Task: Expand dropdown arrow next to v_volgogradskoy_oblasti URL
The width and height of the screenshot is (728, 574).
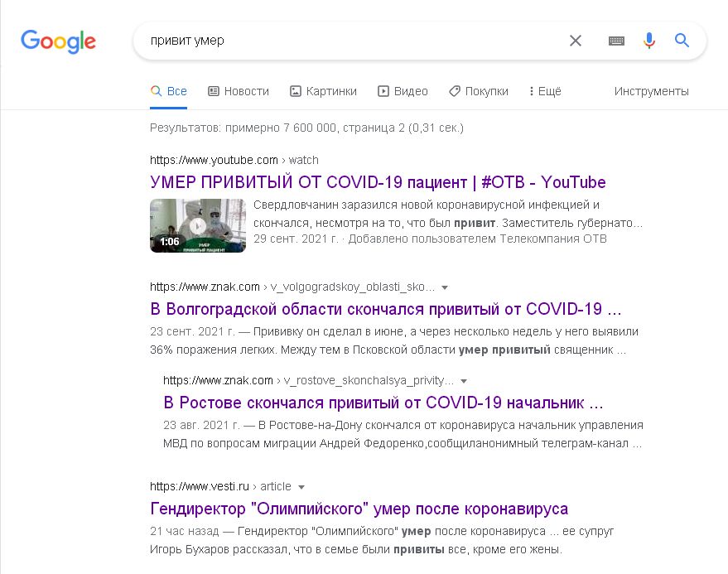Action: [445, 287]
